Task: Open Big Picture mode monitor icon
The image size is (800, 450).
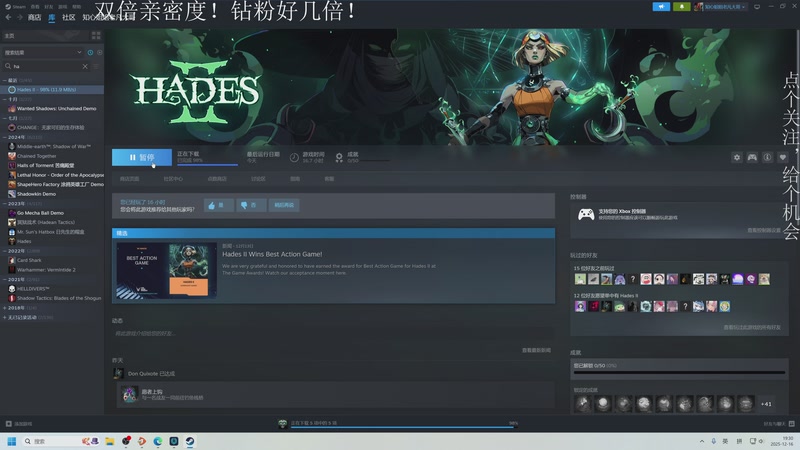Action: (x=757, y=7)
